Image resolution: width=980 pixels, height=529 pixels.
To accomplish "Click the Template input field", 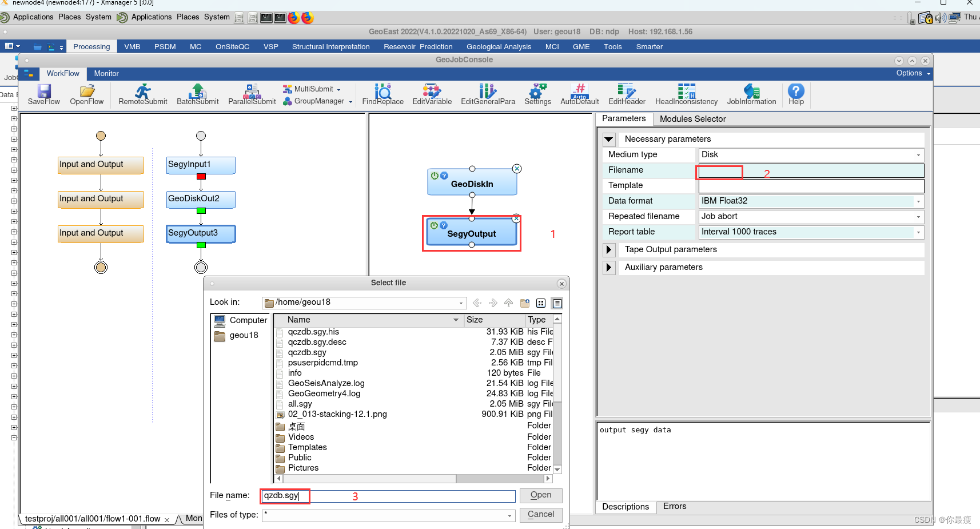I will coord(811,186).
